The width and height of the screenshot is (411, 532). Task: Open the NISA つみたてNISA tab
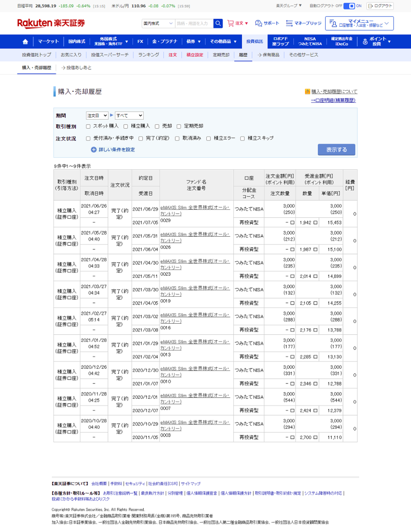coord(310,42)
